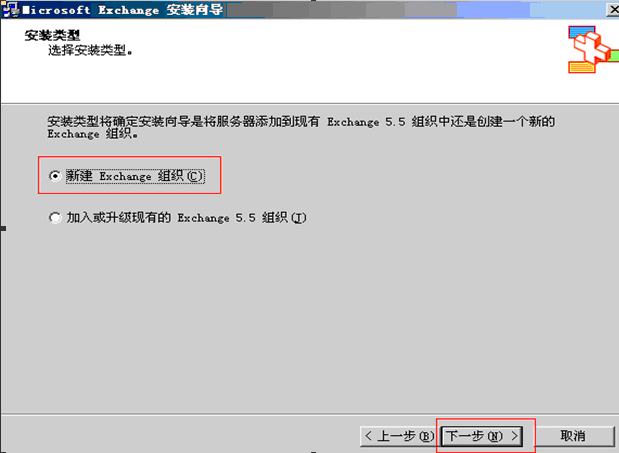This screenshot has width=619, height=453.
Task: Go back with 上一步(B) button
Action: point(399,436)
